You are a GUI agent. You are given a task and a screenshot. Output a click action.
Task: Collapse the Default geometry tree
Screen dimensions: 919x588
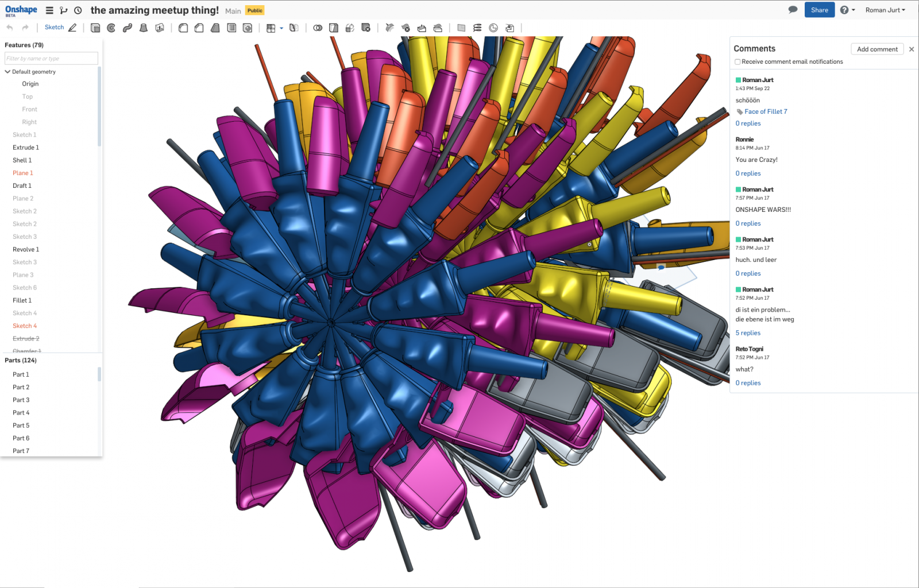pyautogui.click(x=7, y=71)
